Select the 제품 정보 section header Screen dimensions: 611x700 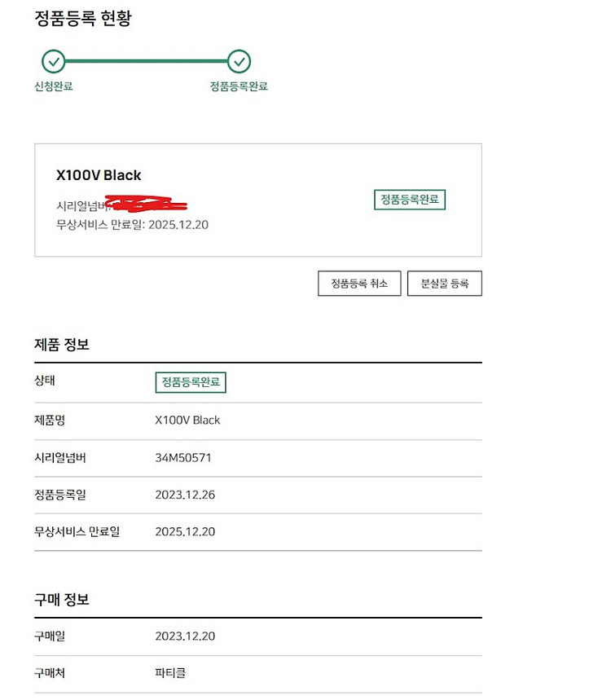(61, 344)
